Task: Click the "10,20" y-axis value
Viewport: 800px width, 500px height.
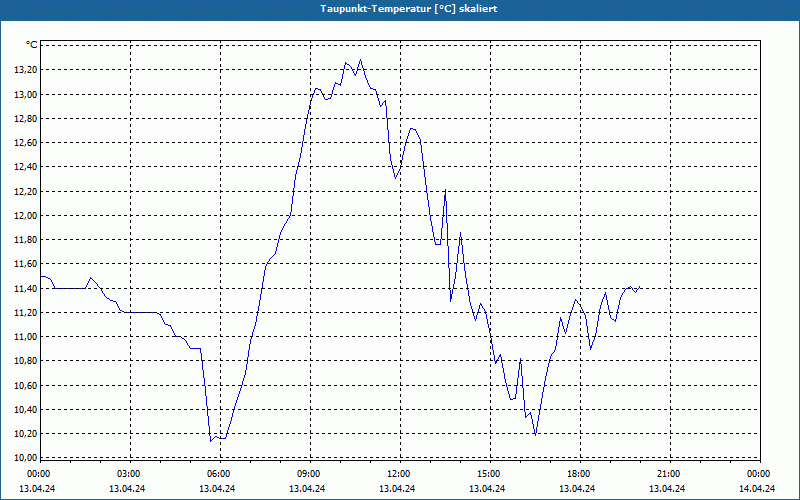Action: click(24, 433)
